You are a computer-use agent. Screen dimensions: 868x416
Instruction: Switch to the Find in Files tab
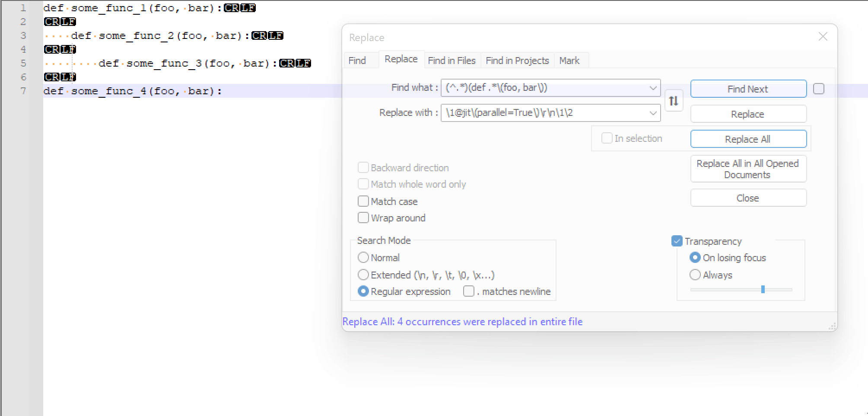click(451, 61)
